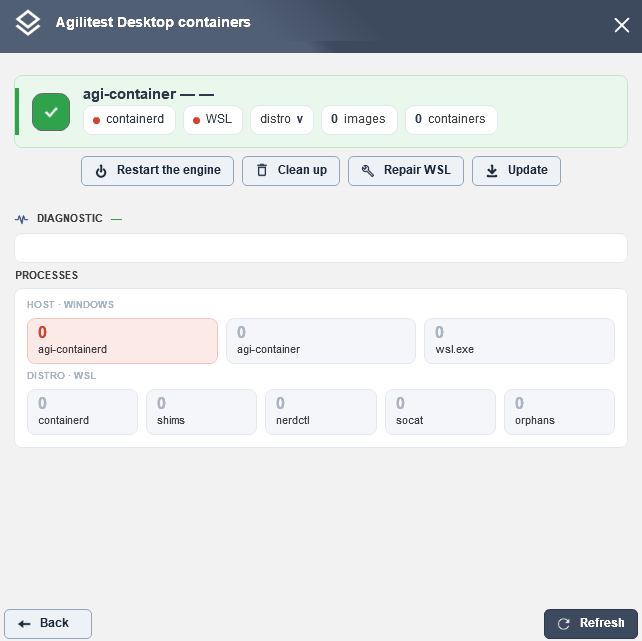Click the Refresh button
The image size is (642, 641).
click(x=591, y=623)
